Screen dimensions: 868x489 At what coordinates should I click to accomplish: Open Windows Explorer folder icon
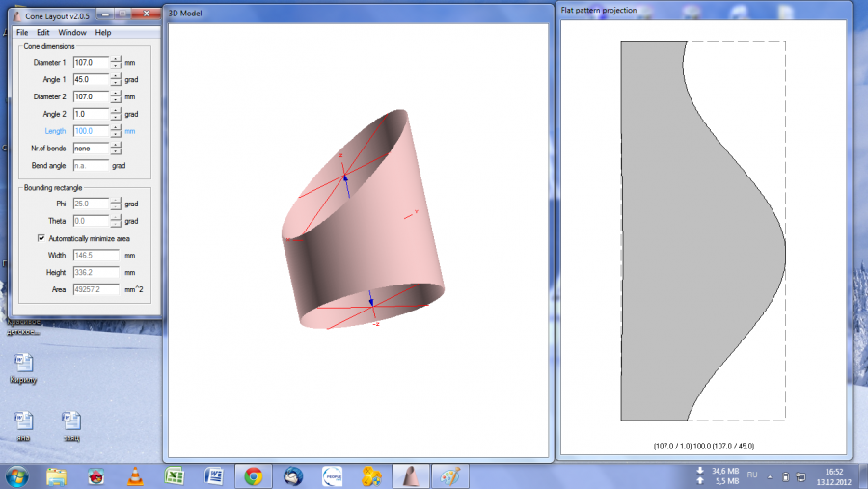56,475
